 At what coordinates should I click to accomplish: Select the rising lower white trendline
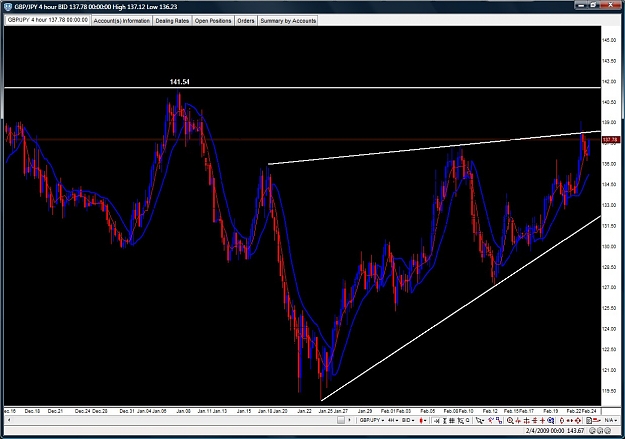tap(461, 308)
